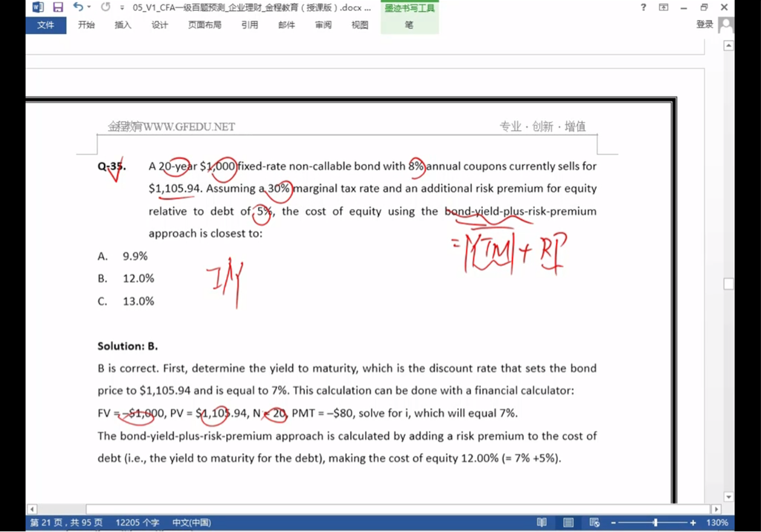Click the vertical scrollbar thumb
Viewport: 761px width, 532px height.
click(728, 284)
